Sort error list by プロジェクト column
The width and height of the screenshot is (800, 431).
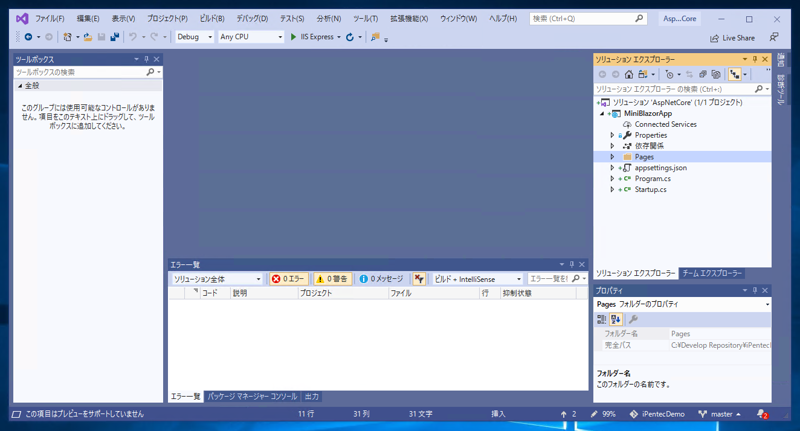click(x=343, y=293)
